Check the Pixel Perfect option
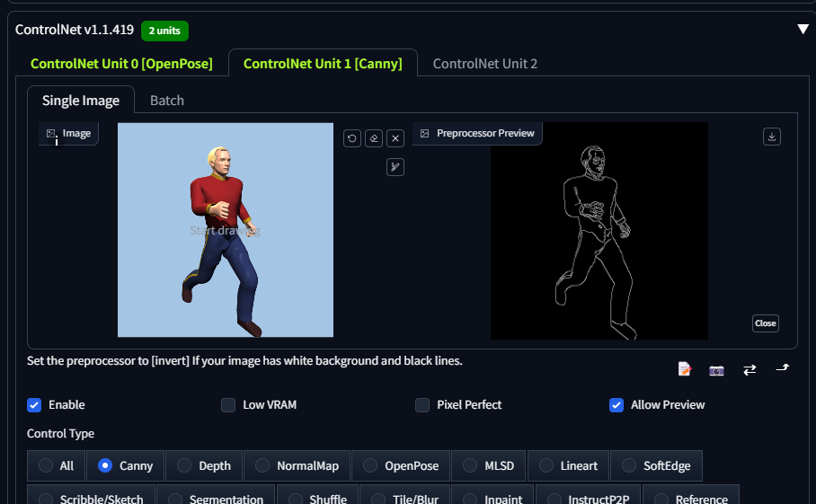Image resolution: width=816 pixels, height=504 pixels. click(422, 405)
